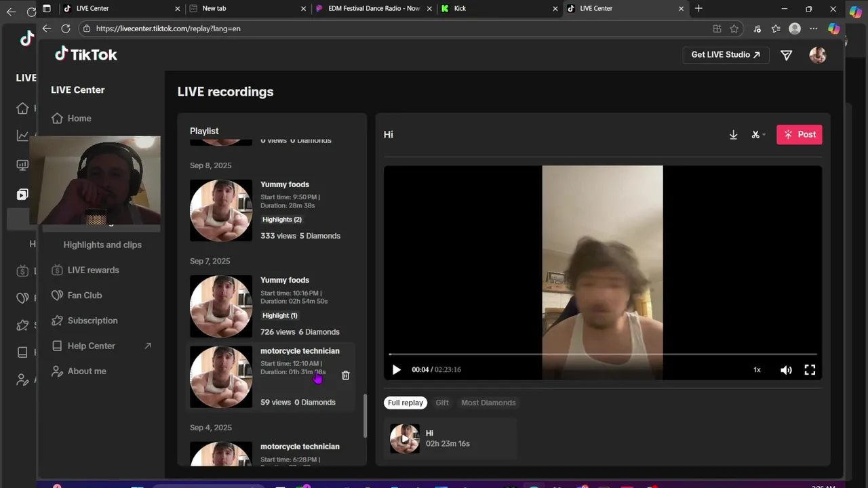The image size is (868, 488).
Task: Enter fullscreen on the video player
Action: click(810, 369)
